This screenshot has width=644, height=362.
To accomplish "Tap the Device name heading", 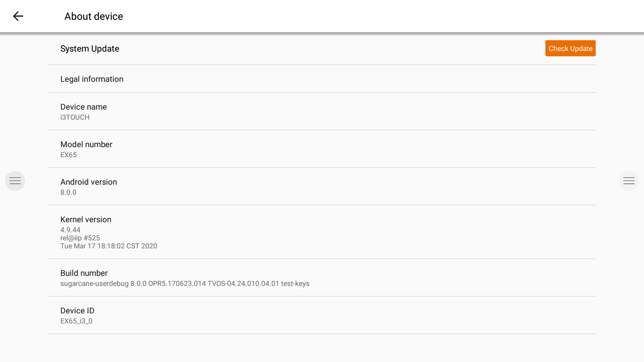I will [x=84, y=107].
